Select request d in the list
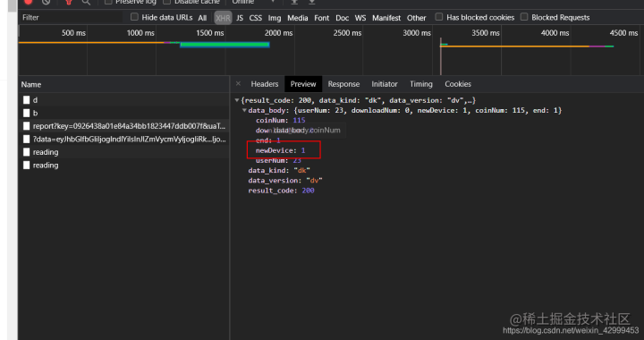This screenshot has height=340, width=644. point(123,100)
